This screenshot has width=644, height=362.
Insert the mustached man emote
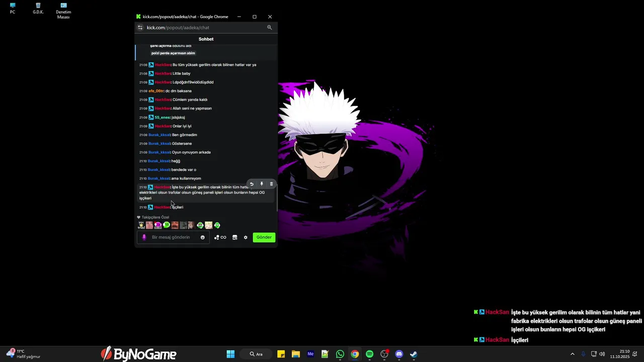coord(175,225)
